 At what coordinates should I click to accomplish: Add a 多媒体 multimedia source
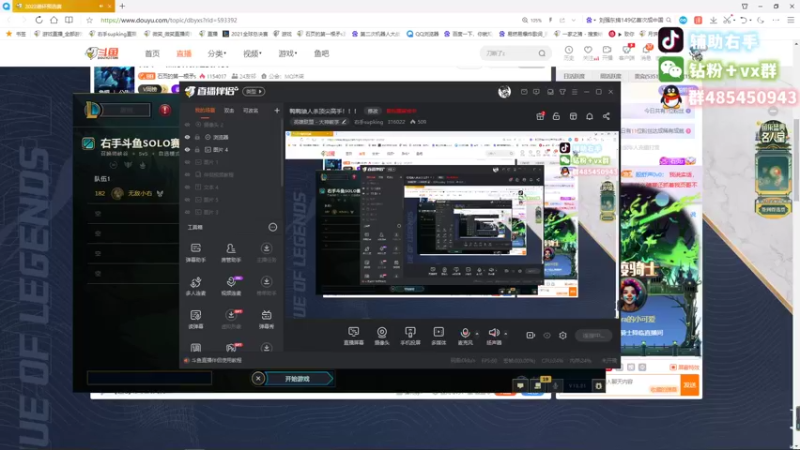point(438,336)
